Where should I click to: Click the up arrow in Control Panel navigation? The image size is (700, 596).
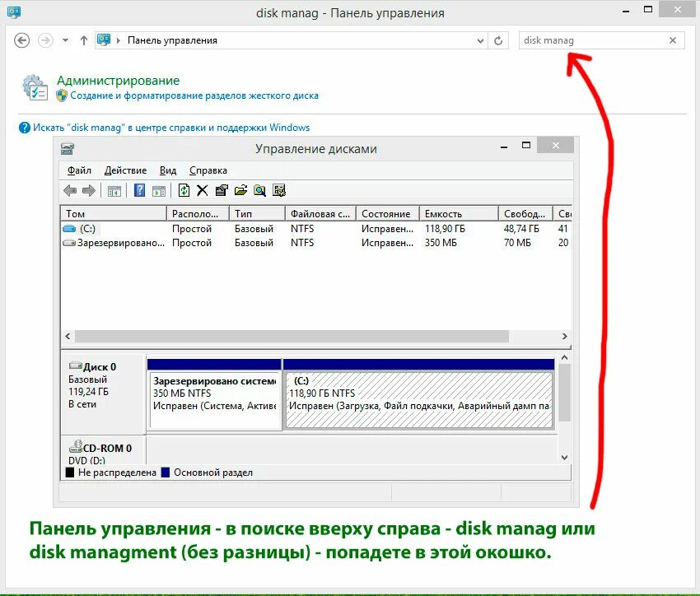83,40
